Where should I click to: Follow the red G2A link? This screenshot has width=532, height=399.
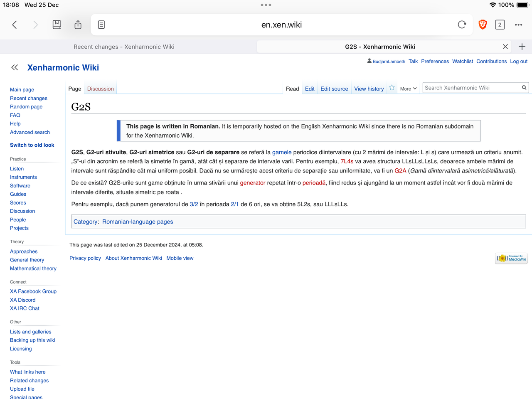point(400,171)
